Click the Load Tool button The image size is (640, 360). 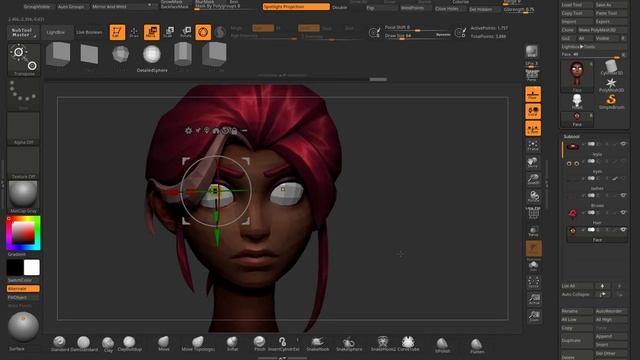point(577,5)
